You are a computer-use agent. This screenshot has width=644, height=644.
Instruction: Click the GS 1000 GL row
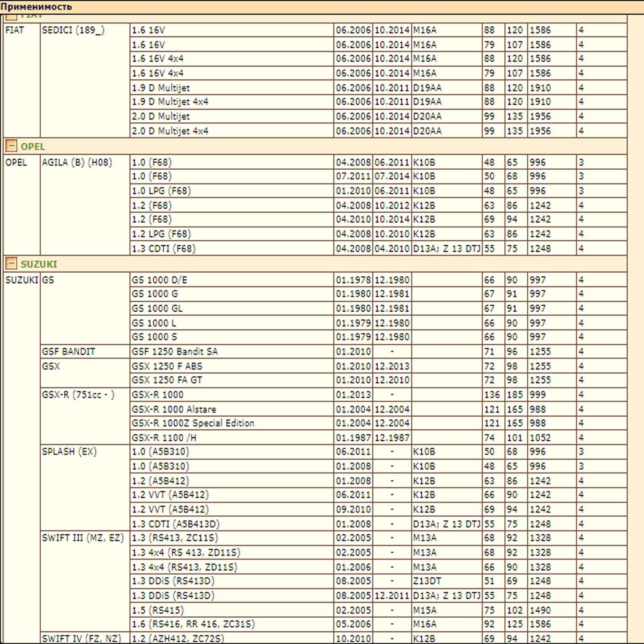[x=157, y=309]
